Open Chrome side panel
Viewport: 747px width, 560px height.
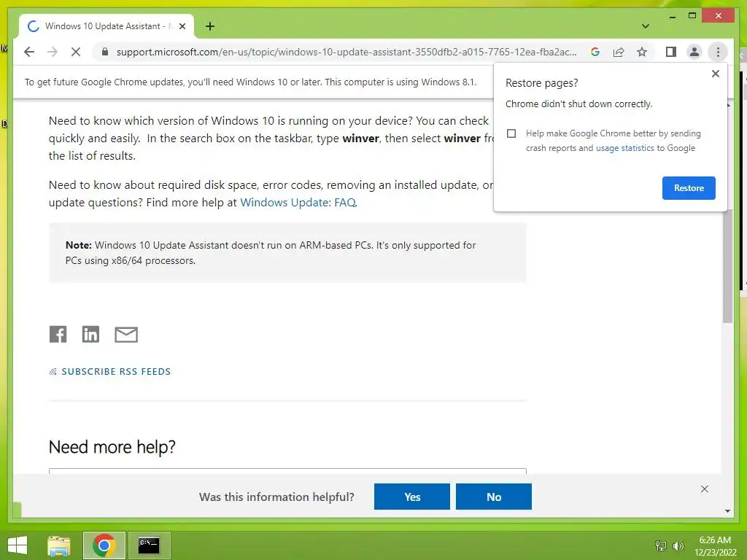pyautogui.click(x=671, y=52)
